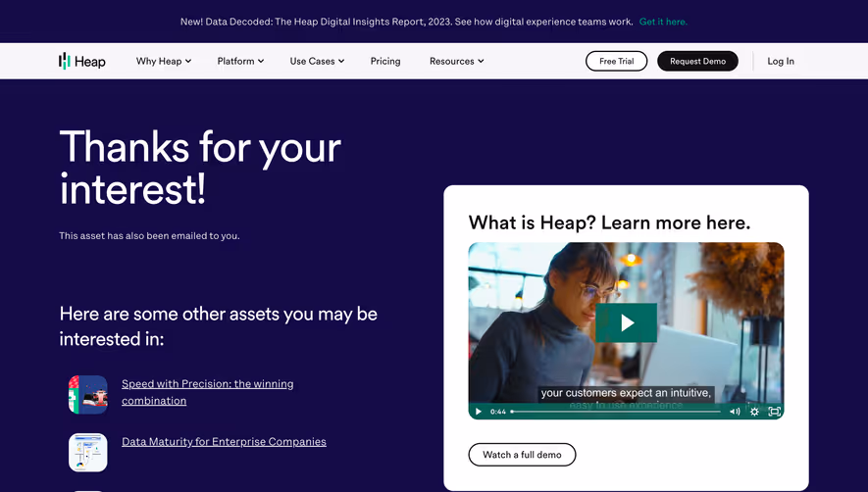Seek on the video progress bar
Image resolution: width=868 pixels, height=492 pixels.
click(616, 412)
